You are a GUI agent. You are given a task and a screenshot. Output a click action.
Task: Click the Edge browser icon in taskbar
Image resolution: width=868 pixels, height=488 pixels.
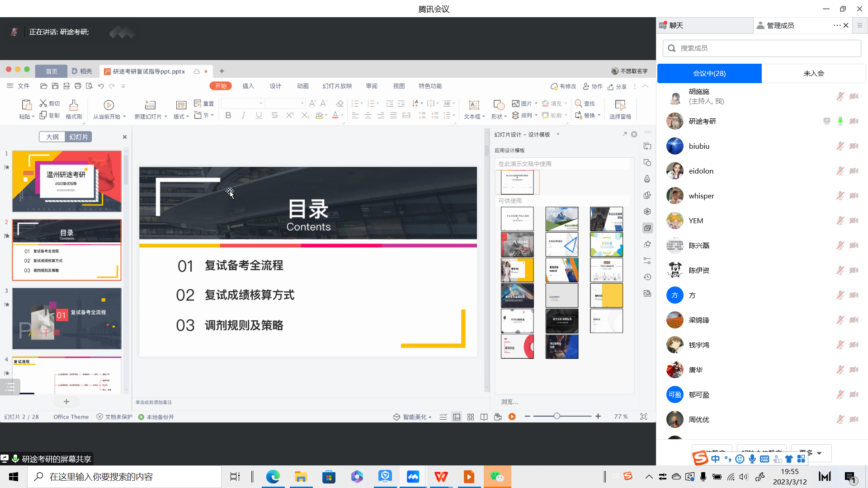[273, 477]
